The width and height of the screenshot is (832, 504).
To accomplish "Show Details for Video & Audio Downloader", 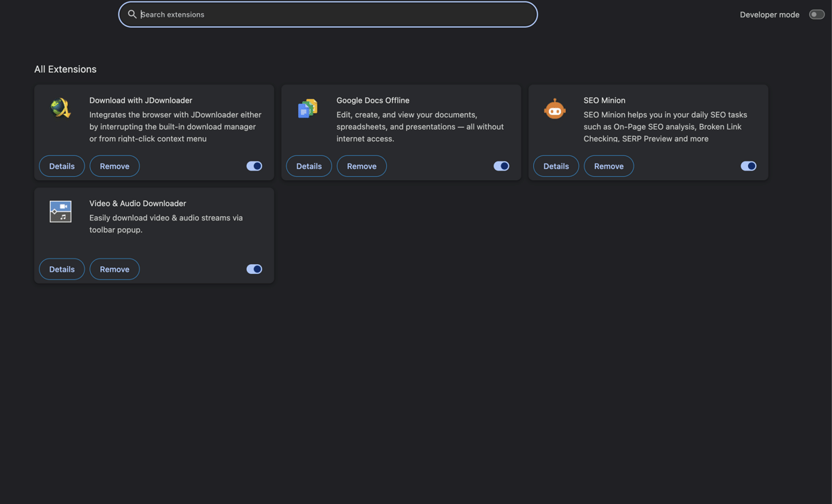I will click(x=62, y=269).
